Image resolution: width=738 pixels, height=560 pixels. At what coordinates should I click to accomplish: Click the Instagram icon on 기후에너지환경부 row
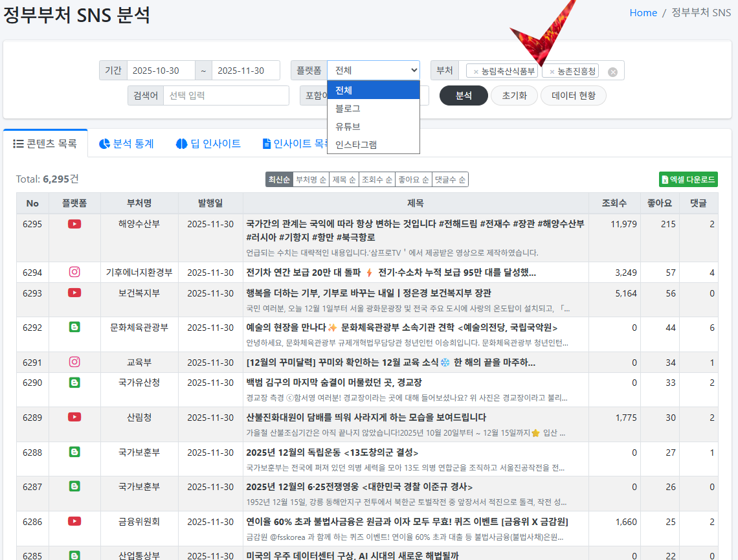(x=74, y=273)
